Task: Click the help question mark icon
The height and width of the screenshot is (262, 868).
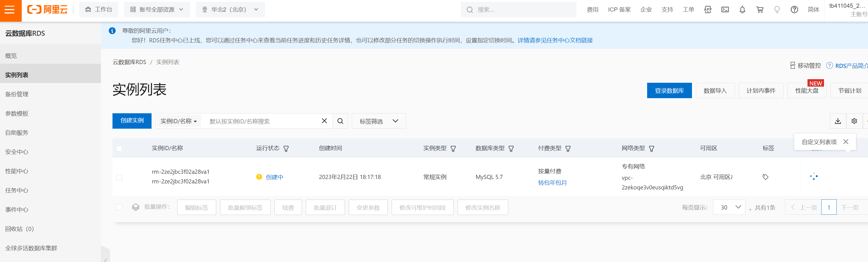Action: [x=794, y=10]
